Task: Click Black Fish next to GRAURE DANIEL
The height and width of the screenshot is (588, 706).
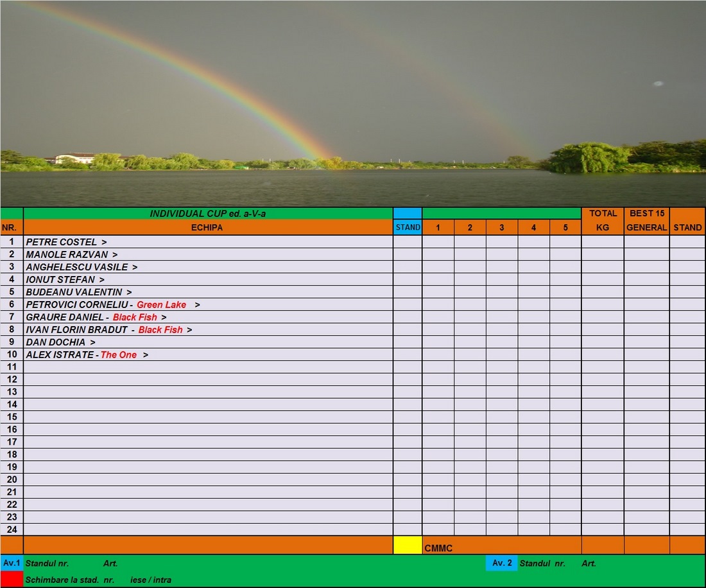Action: pos(135,317)
